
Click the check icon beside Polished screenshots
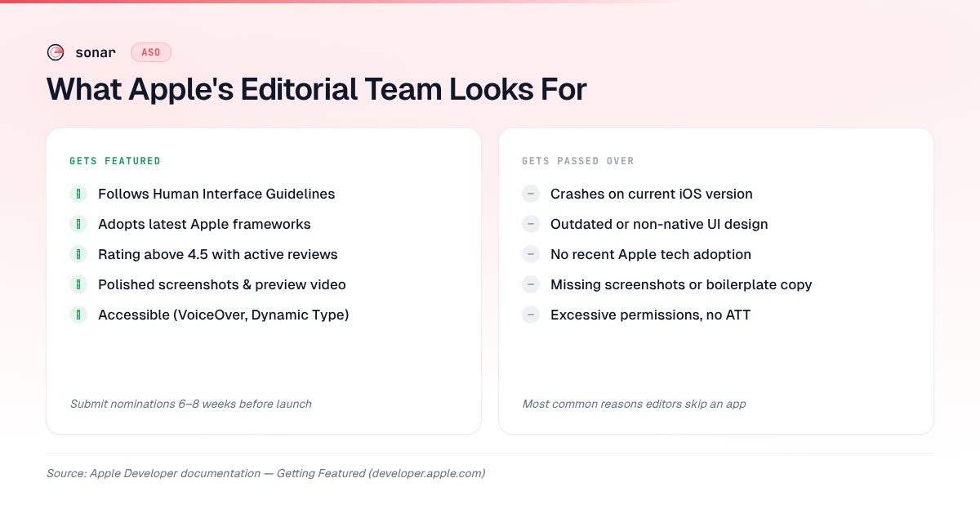pyautogui.click(x=78, y=284)
